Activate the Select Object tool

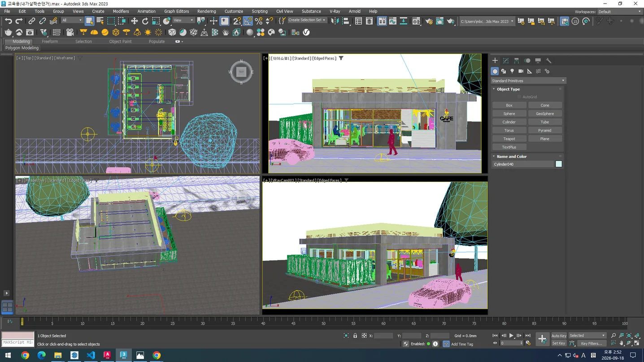click(x=89, y=21)
